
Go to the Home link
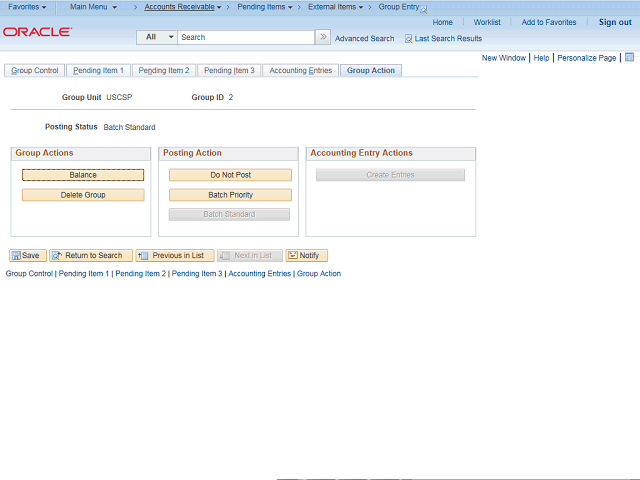click(x=442, y=22)
